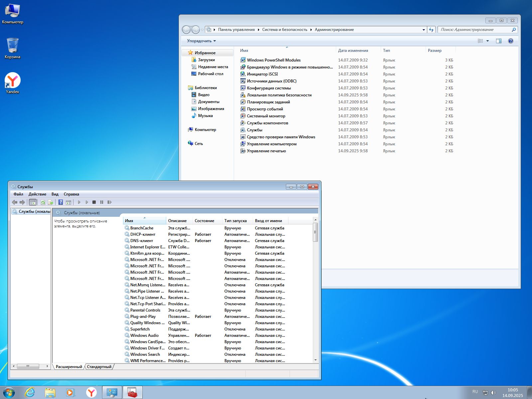Switch to Стандартный tab in Services
The width and height of the screenshot is (532, 399).
(99, 367)
